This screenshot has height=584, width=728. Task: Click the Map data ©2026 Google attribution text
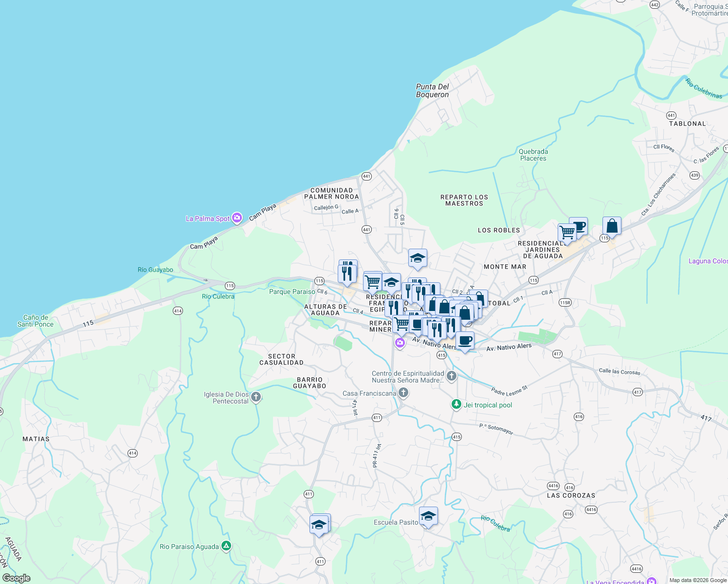pyautogui.click(x=697, y=580)
